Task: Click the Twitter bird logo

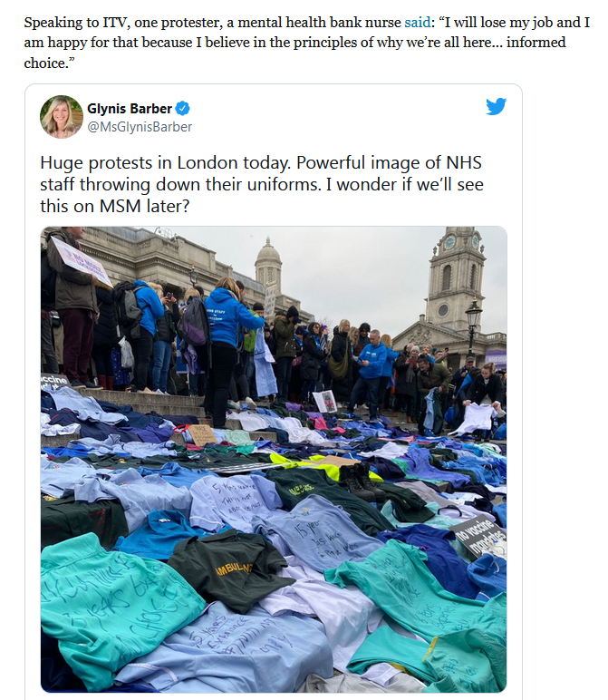Action: (496, 106)
